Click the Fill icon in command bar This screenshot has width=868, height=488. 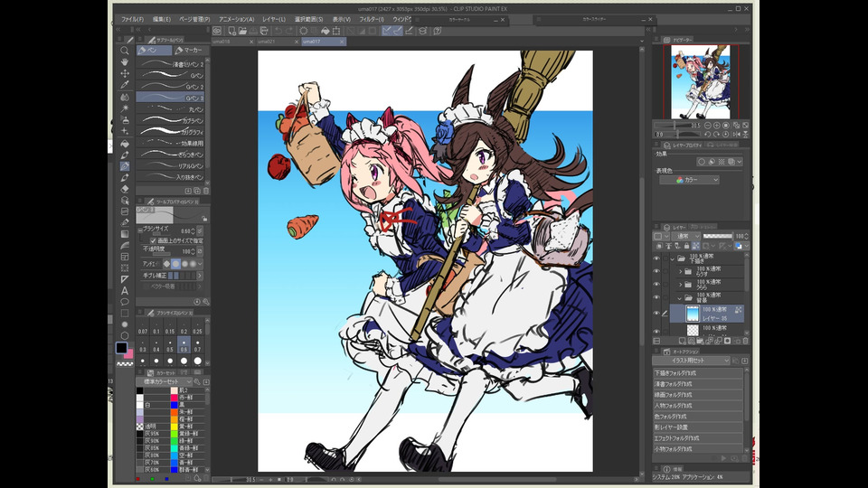(325, 31)
